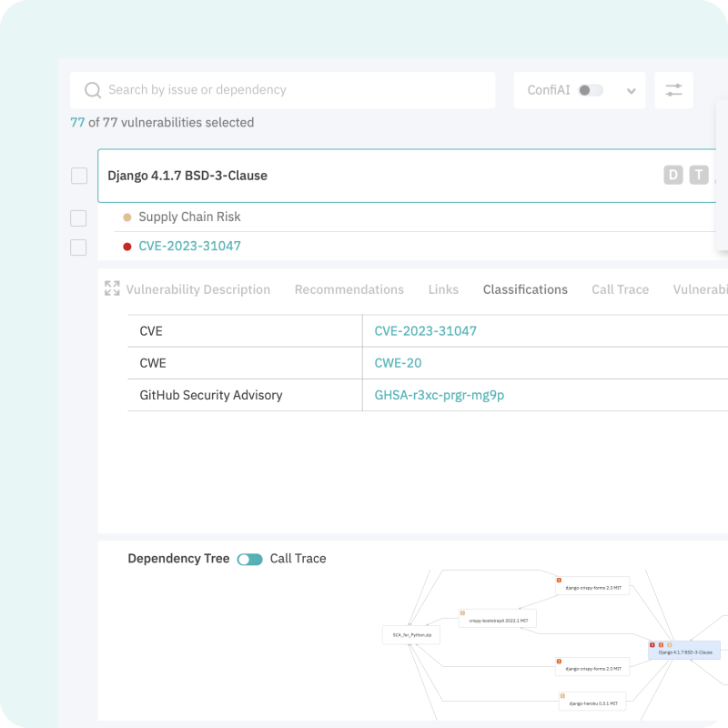Click the GitHub Security Advisory label cell
This screenshot has width=728, height=728.
pos(245,395)
